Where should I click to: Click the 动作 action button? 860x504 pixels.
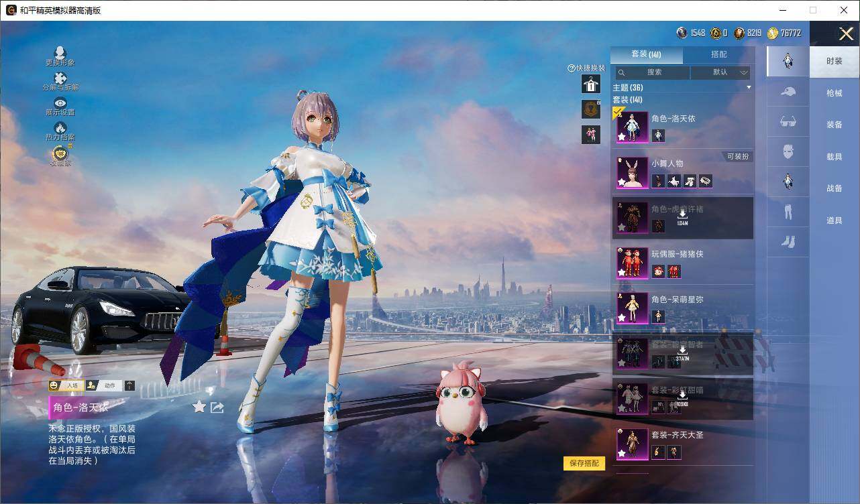(103, 385)
